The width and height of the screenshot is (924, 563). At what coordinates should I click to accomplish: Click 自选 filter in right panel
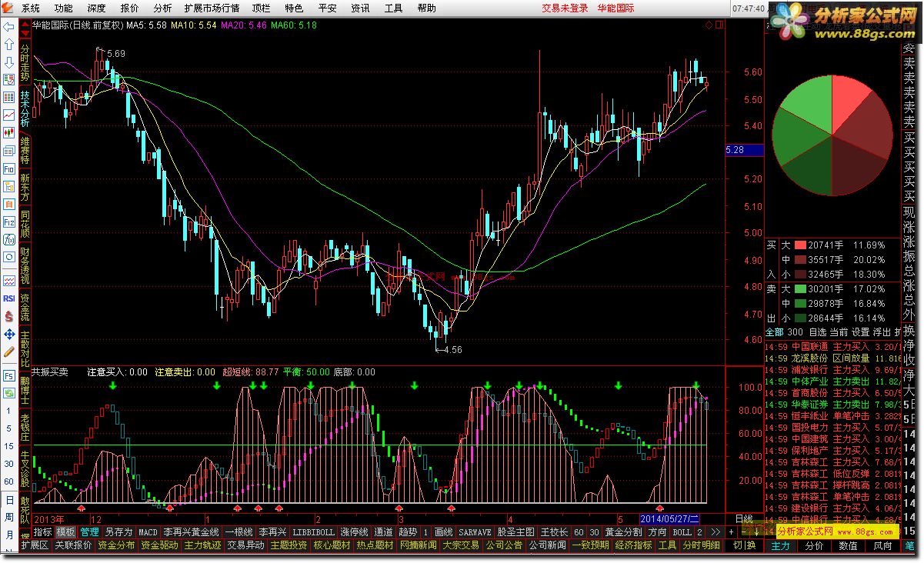click(817, 332)
